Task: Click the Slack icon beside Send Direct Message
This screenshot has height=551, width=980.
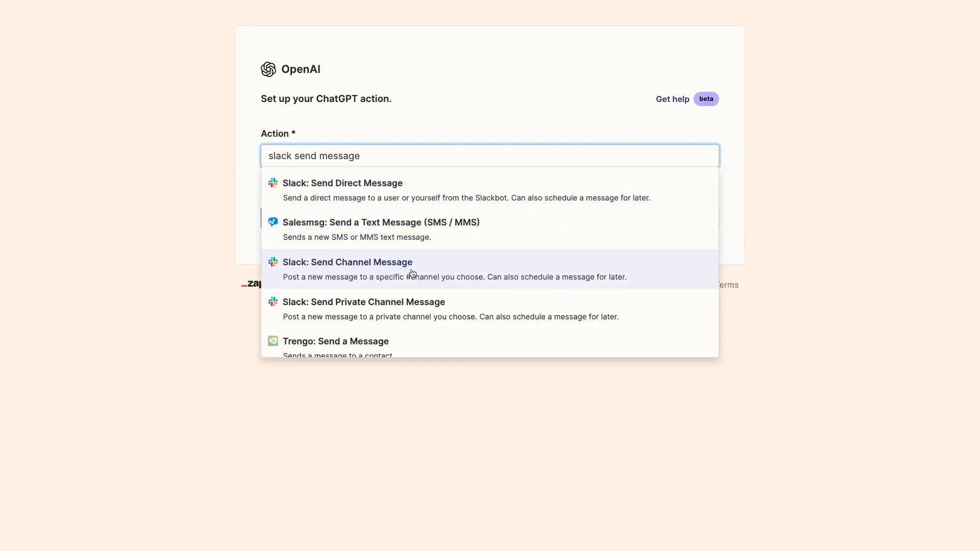Action: [x=274, y=182]
